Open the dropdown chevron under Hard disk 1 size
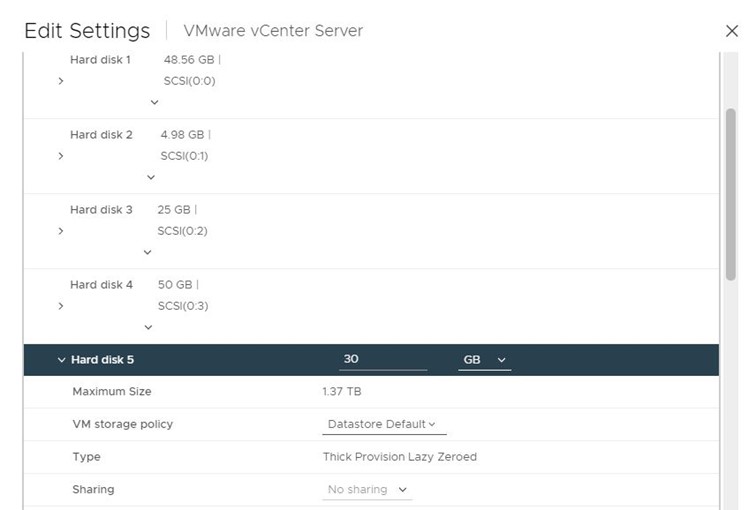 coord(154,102)
